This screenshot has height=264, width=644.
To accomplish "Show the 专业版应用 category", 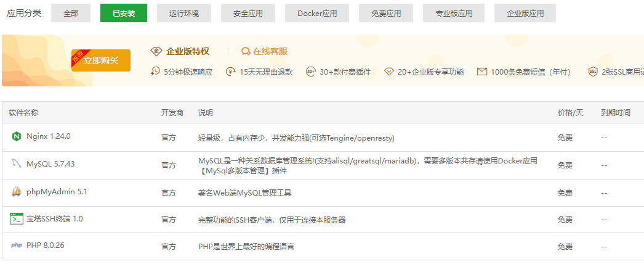I will point(454,13).
